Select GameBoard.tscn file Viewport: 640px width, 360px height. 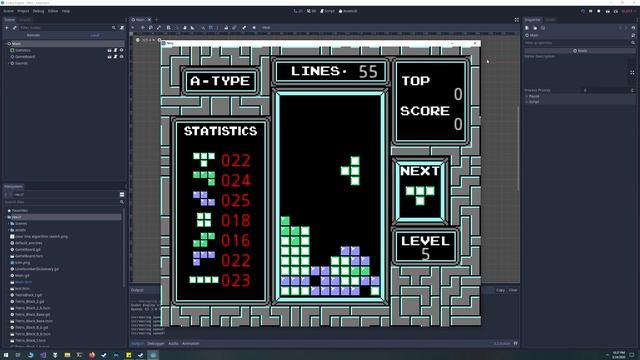click(29, 256)
